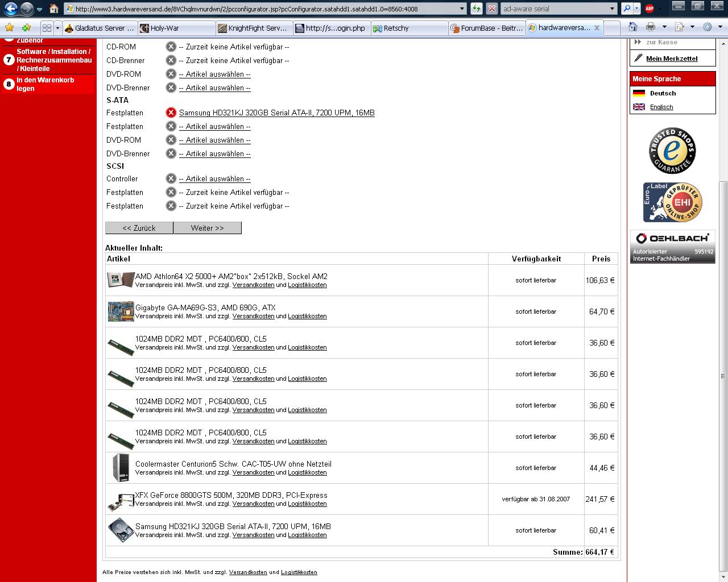Open the Oehlbach authorized dealer banner

[672, 247]
